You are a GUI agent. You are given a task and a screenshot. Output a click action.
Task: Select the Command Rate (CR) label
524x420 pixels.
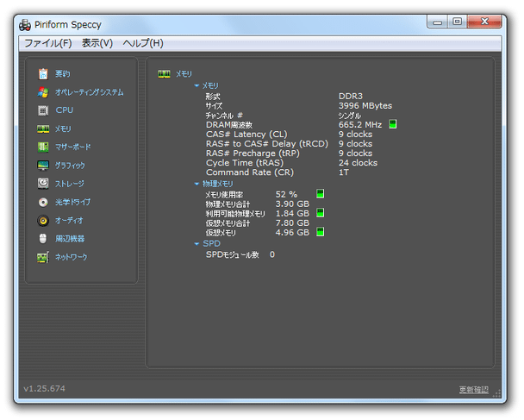[x=250, y=172]
